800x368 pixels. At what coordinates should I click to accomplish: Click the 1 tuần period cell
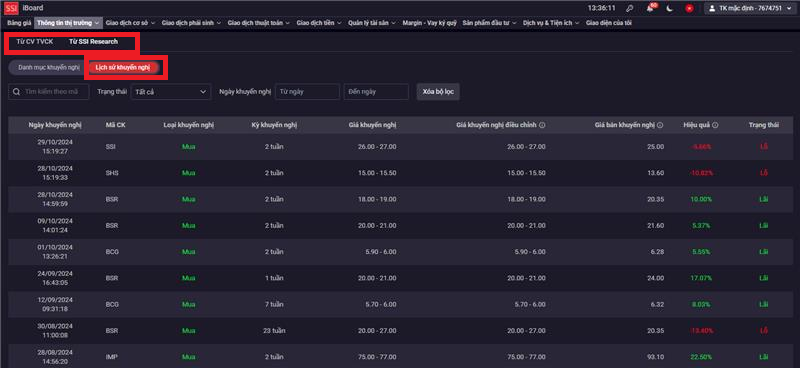point(274,278)
